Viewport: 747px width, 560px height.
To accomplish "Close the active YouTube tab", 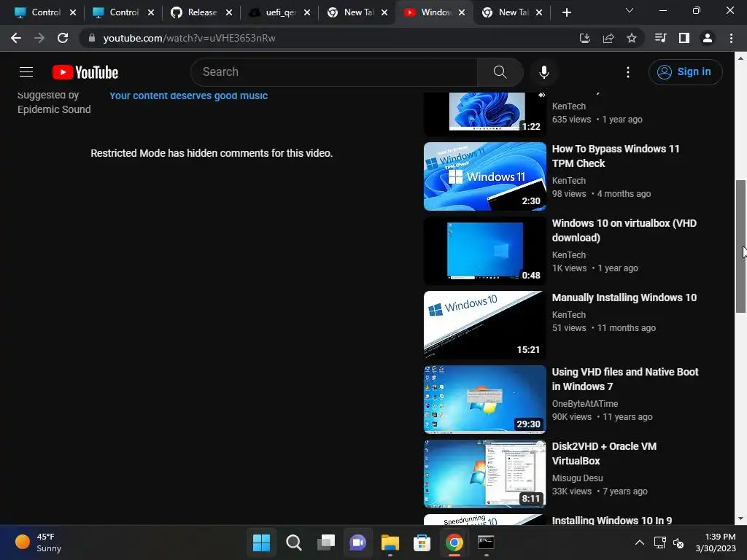I will (x=462, y=13).
